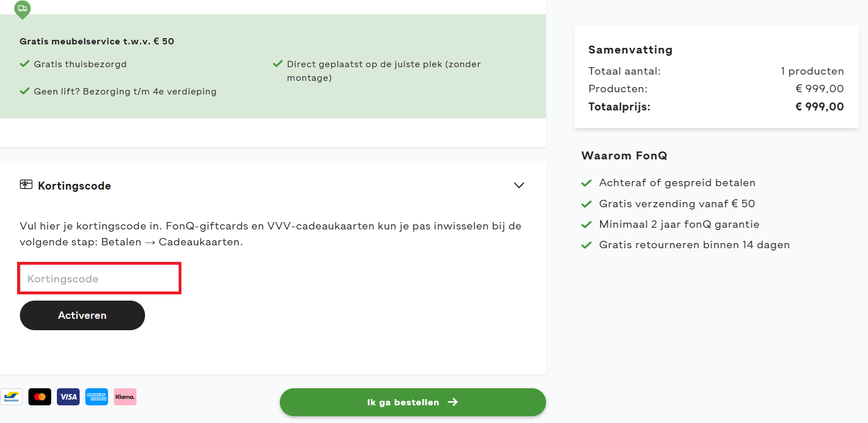Click the checkmark next to Gratis retourneren binnen 14 dagen
Viewport: 868px width, 423px height.
point(586,244)
